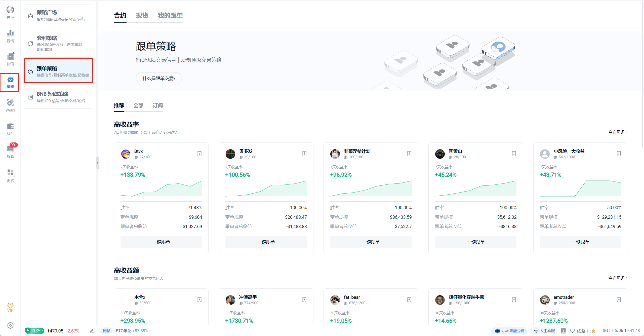Open 小AI智能分析 assistant

[509, 331]
